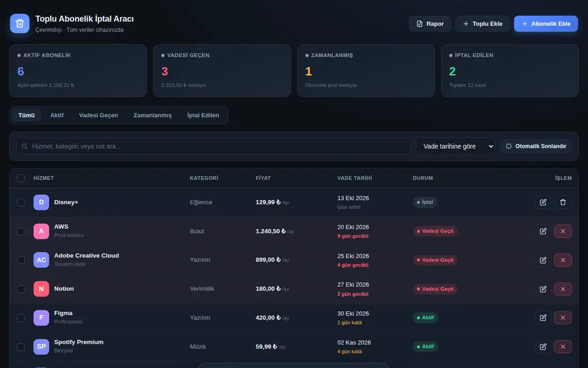
Task: Edit the Adobe Creative Cloud entry
Action: 543,260
